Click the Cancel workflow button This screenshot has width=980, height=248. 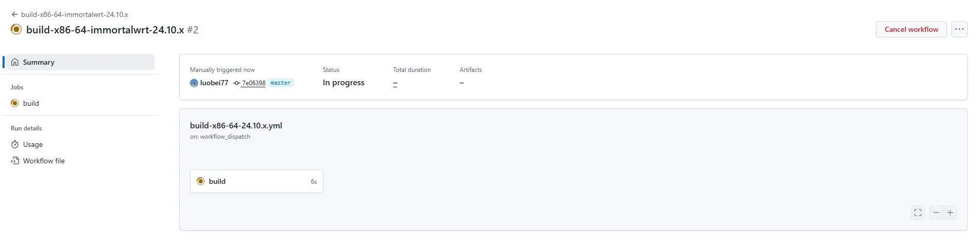tap(911, 29)
